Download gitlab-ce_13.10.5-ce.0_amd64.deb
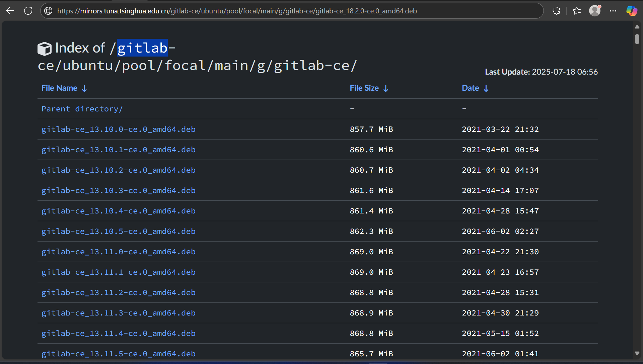 [x=119, y=231]
